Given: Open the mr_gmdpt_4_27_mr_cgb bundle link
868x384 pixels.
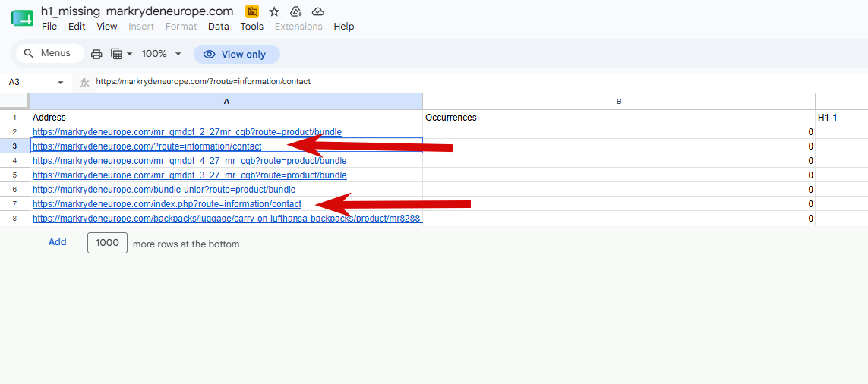Looking at the screenshot, I should [x=189, y=160].
